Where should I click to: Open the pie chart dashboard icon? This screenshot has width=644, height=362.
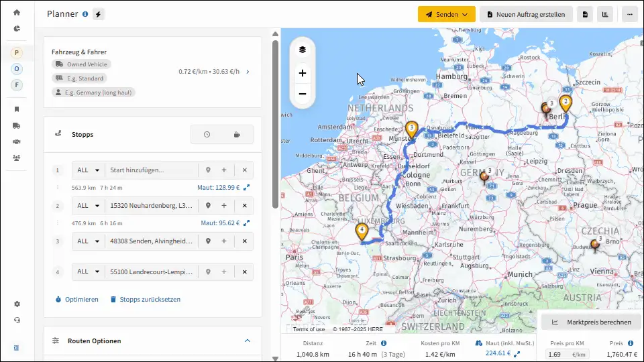16,28
